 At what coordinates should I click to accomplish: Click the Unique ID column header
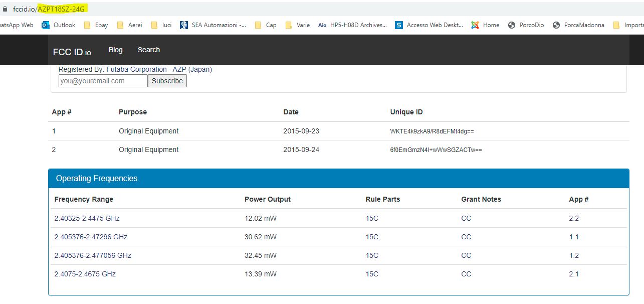tap(406, 112)
